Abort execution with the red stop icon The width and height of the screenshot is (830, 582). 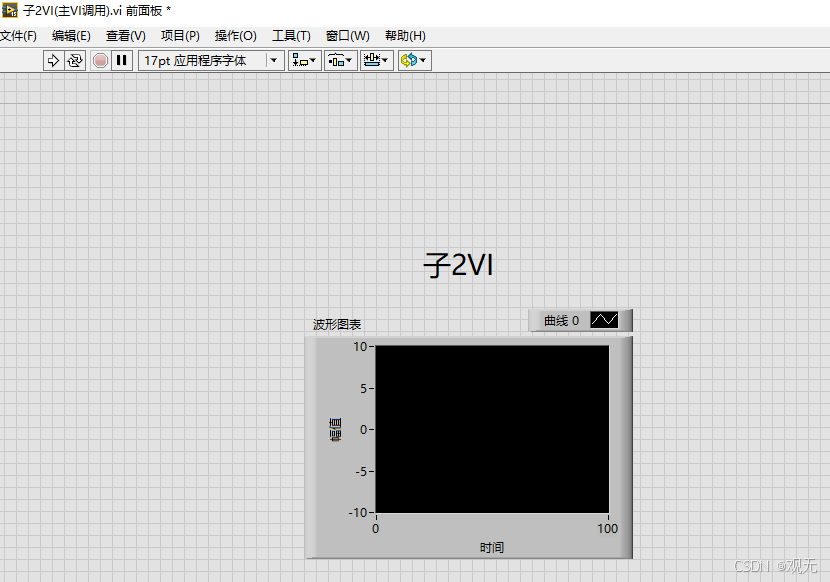(x=99, y=60)
